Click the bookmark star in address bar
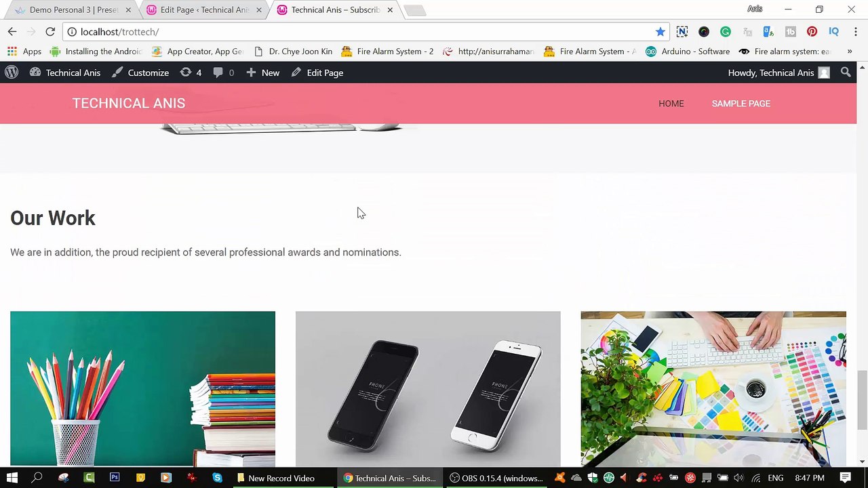Image resolution: width=868 pixels, height=488 pixels. (x=660, y=32)
